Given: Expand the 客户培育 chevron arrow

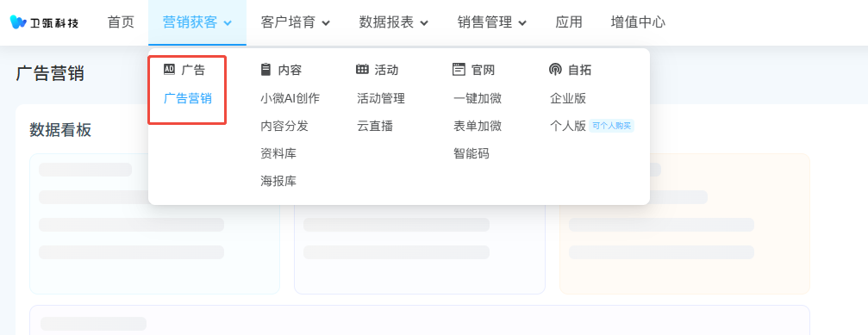Looking at the screenshot, I should point(326,23).
